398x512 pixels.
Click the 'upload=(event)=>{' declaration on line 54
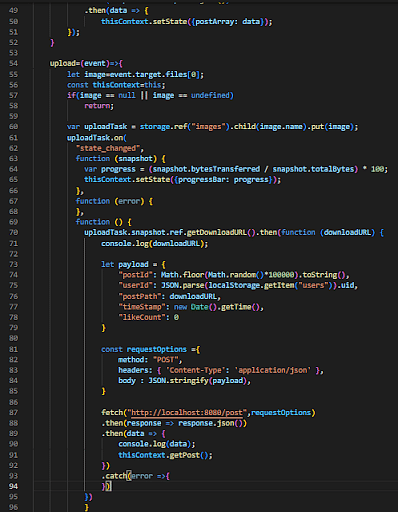86,63
